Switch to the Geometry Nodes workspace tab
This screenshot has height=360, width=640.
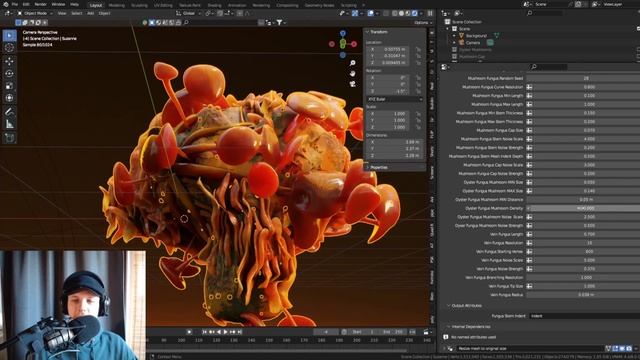point(319,5)
